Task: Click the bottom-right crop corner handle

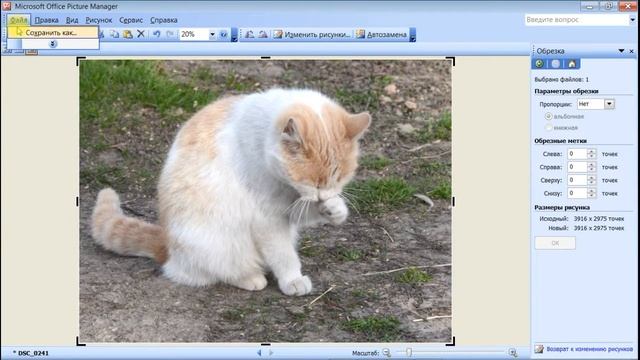Action: pyautogui.click(x=451, y=342)
